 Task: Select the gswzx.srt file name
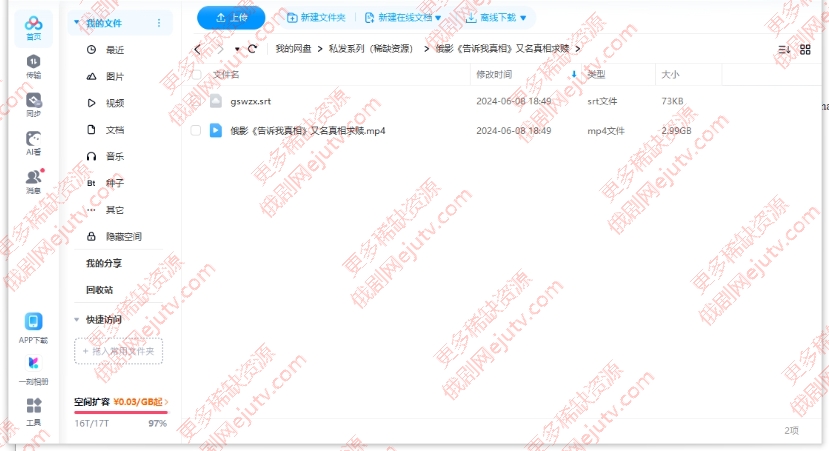tap(251, 101)
